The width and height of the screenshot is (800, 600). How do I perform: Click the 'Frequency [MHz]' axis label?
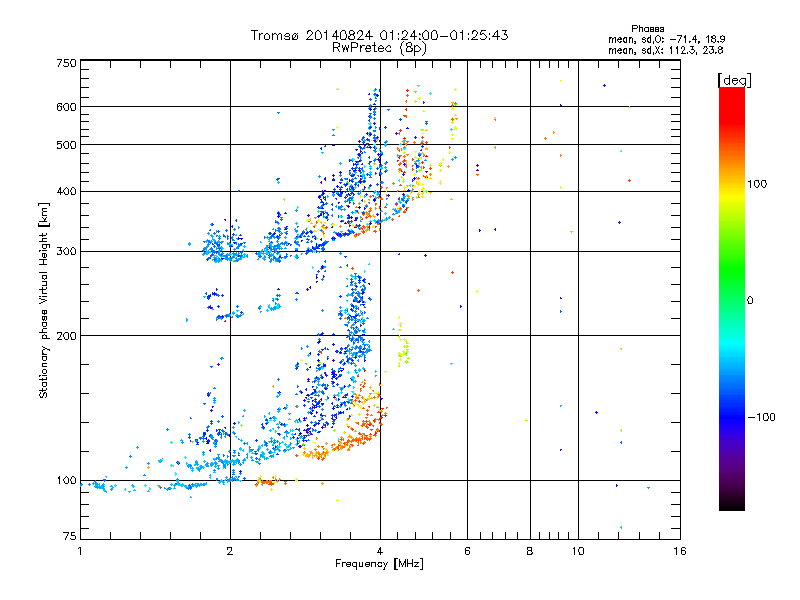tap(379, 564)
